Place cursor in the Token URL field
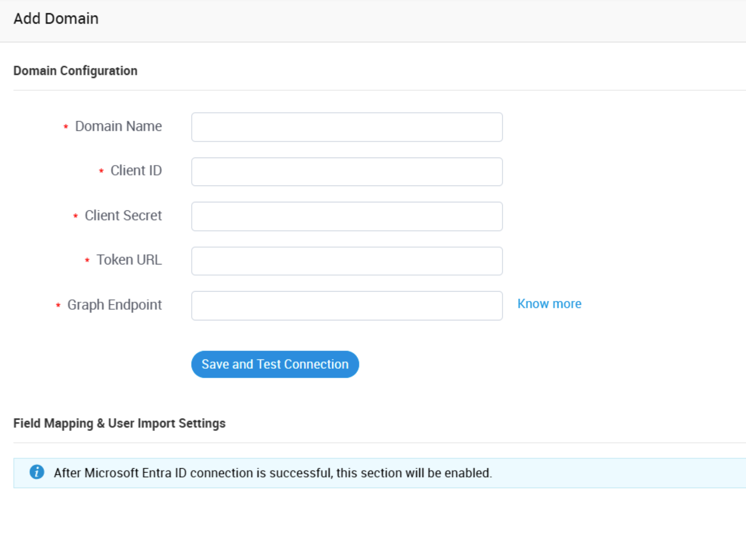The width and height of the screenshot is (746, 560). click(x=346, y=261)
